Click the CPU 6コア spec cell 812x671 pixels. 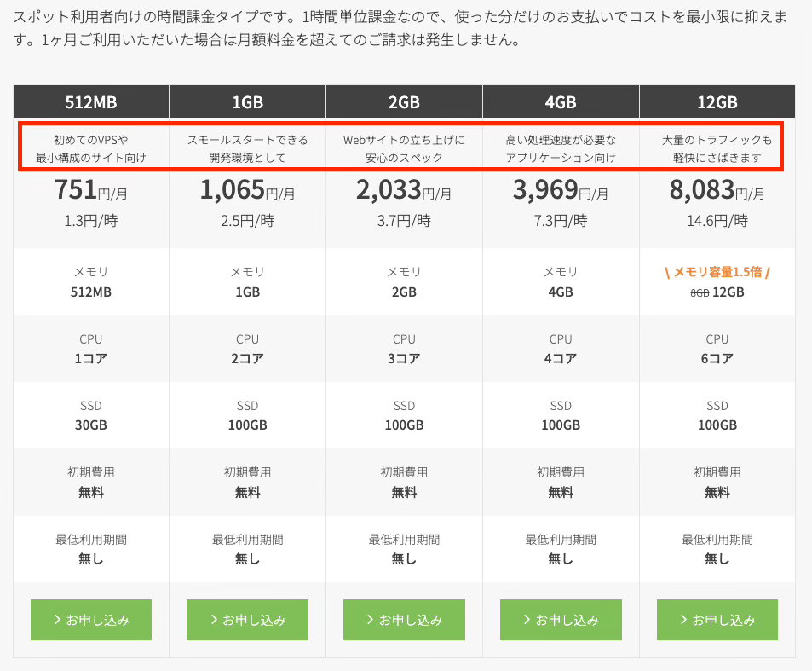coord(717,349)
